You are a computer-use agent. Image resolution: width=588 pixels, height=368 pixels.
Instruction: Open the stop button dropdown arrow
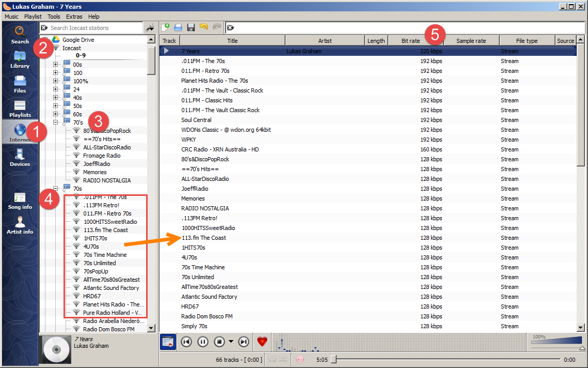[231, 342]
